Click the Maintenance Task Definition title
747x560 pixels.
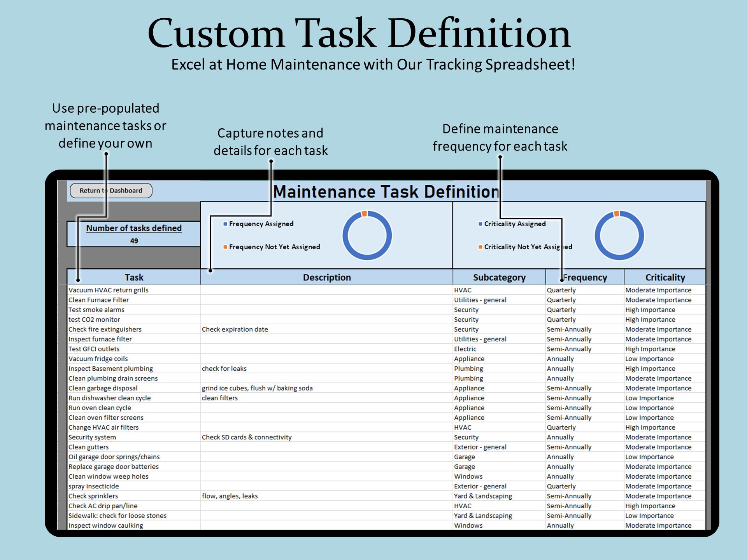coord(385,192)
